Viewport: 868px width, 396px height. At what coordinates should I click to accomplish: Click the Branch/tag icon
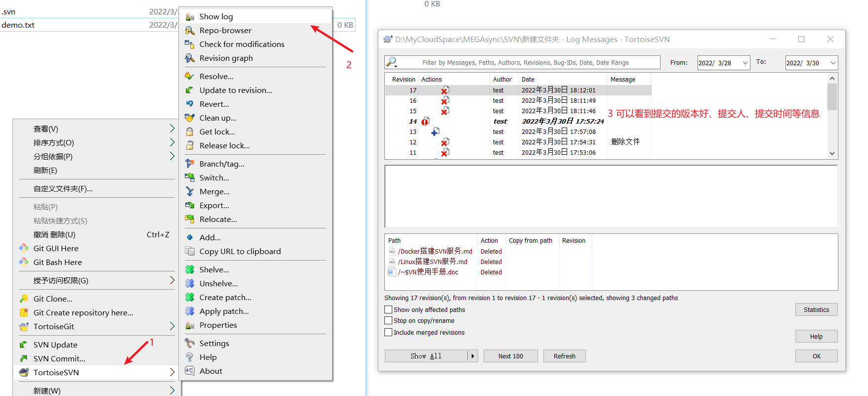(190, 164)
